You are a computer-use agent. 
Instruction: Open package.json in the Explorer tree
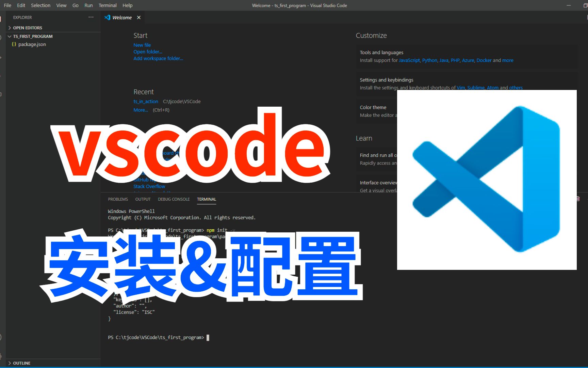click(32, 44)
